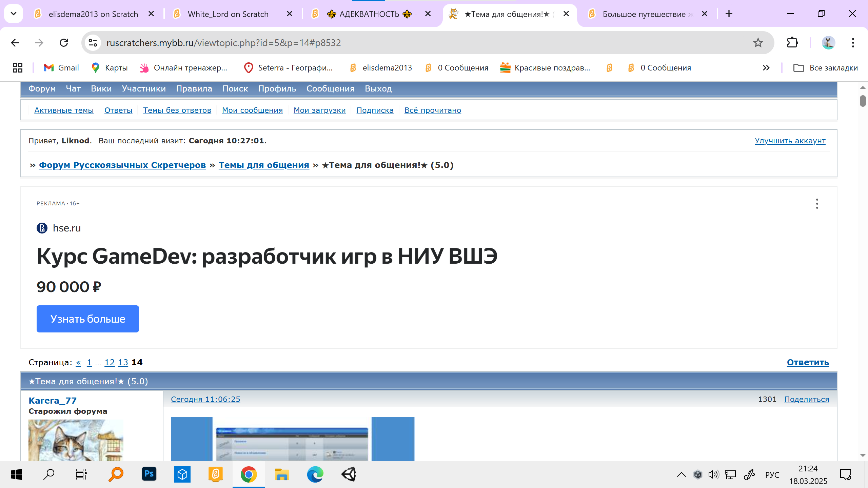Open Photoshop from the taskbar
Screen dimensions: 868x488
click(x=149, y=474)
